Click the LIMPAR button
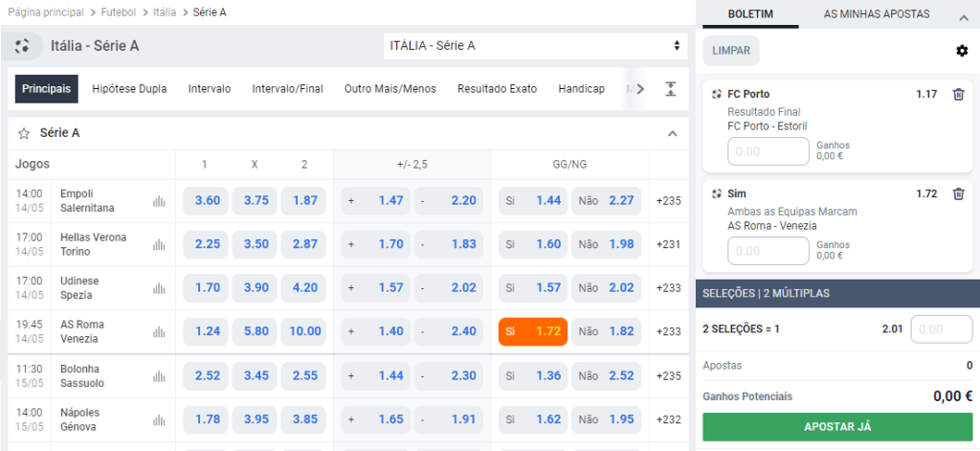The height and width of the screenshot is (451, 980). [731, 51]
